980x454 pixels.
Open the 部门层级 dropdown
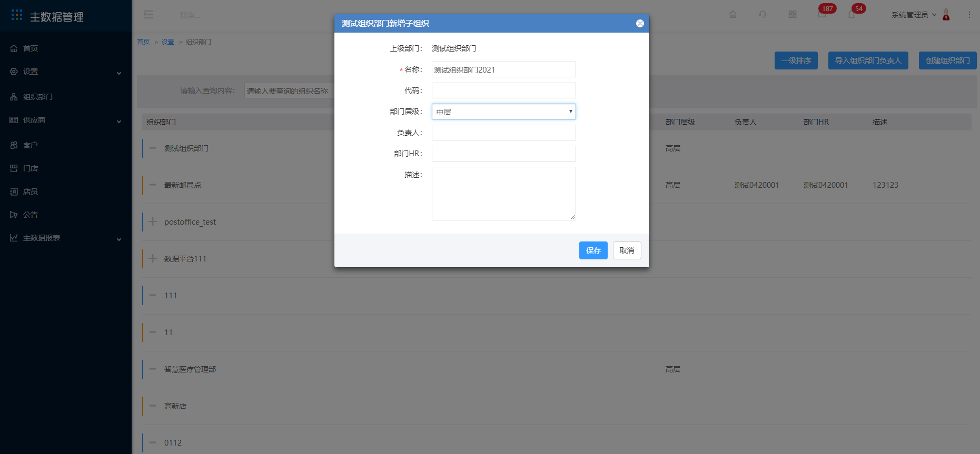[x=504, y=112]
